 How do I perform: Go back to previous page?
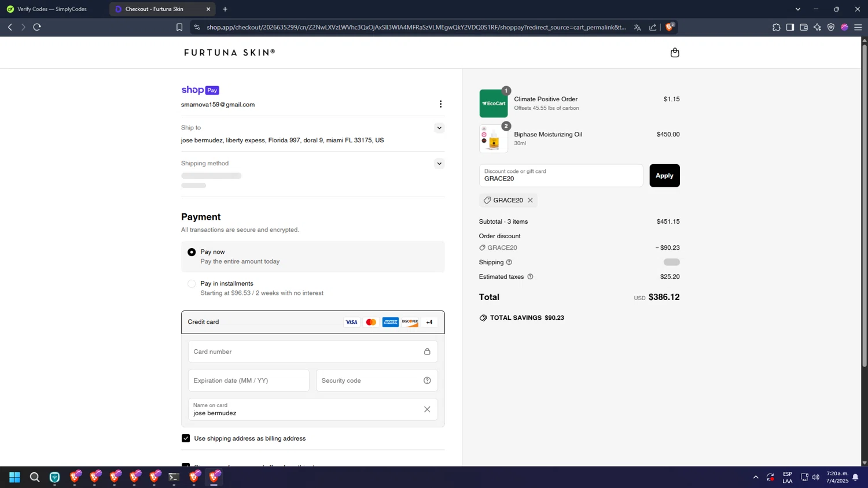[10, 27]
